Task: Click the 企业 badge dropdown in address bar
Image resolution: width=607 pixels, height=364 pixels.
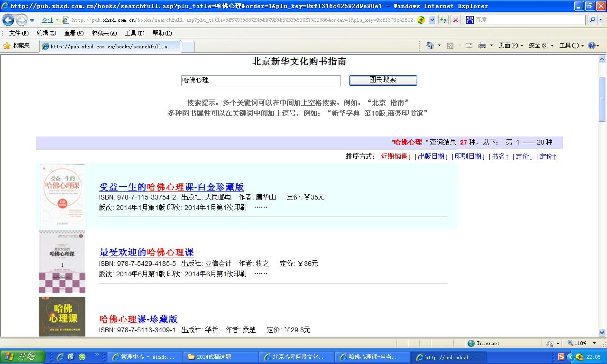Action: point(50,20)
